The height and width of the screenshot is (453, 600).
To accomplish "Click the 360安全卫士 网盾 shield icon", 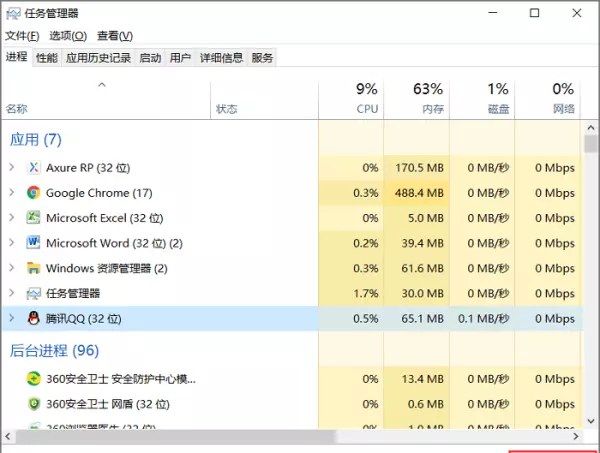I will point(34,404).
